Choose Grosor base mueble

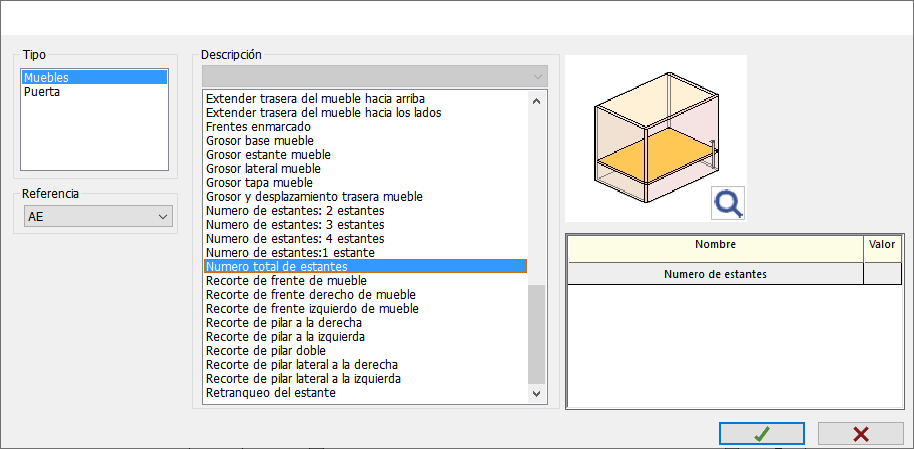click(x=365, y=141)
